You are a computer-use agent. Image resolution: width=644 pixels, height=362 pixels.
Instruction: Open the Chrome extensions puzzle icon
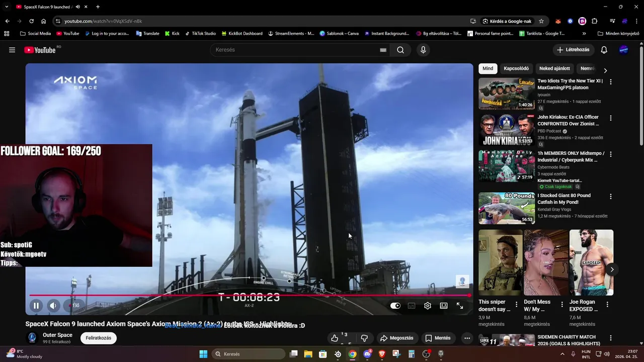coord(595,21)
